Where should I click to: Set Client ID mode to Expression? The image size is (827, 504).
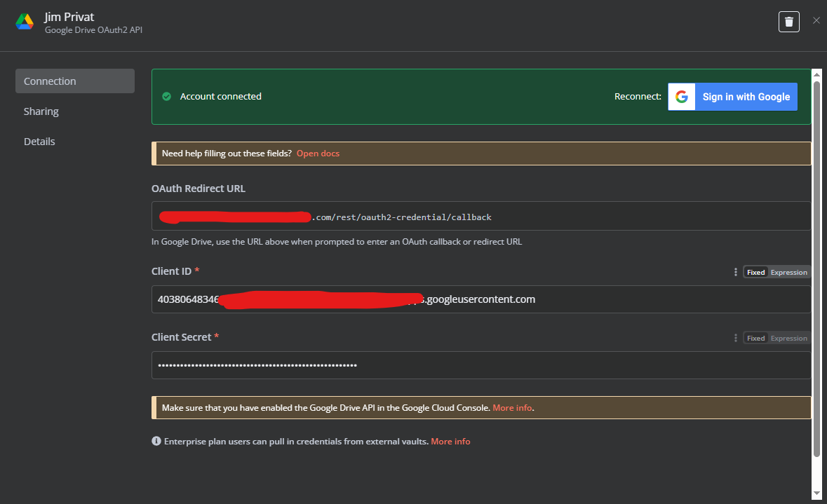pos(788,272)
